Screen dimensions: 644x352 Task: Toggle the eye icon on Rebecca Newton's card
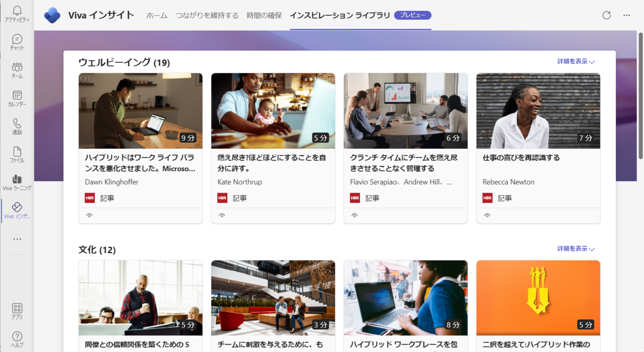[487, 215]
